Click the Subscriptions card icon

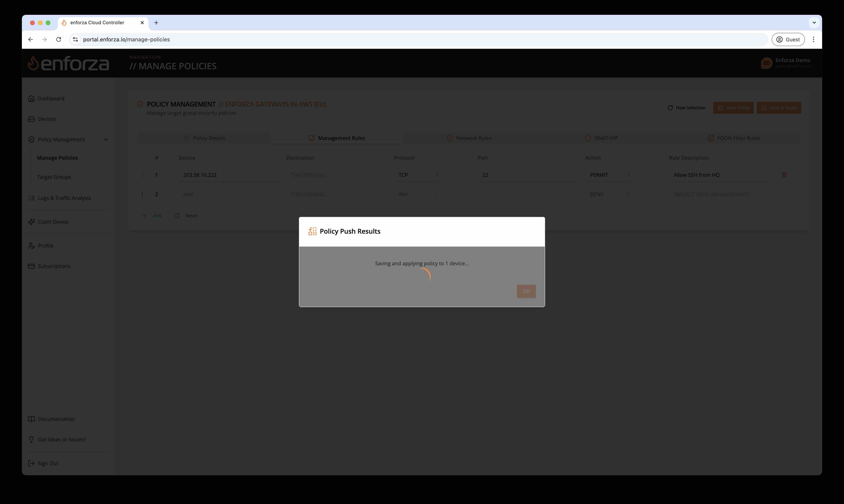[31, 266]
